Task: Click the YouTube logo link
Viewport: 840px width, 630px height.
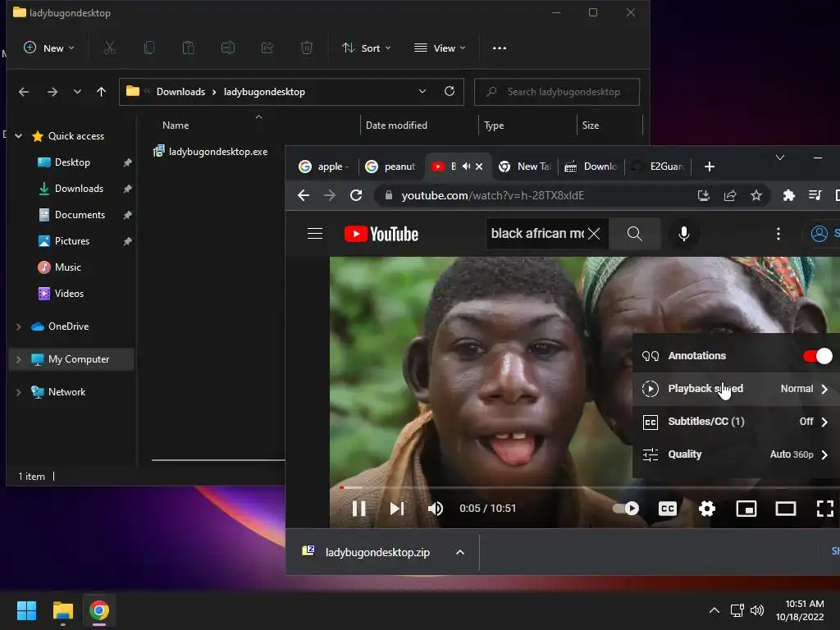Action: tap(381, 234)
